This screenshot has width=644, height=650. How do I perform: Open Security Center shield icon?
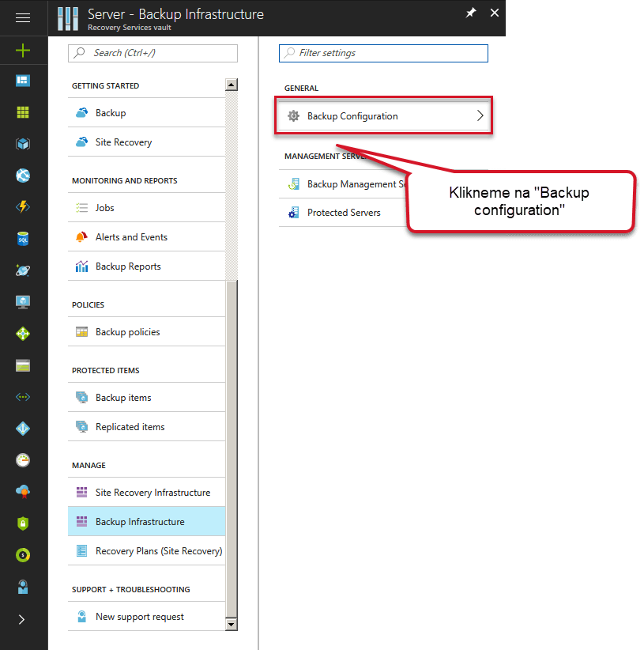pos(23,523)
